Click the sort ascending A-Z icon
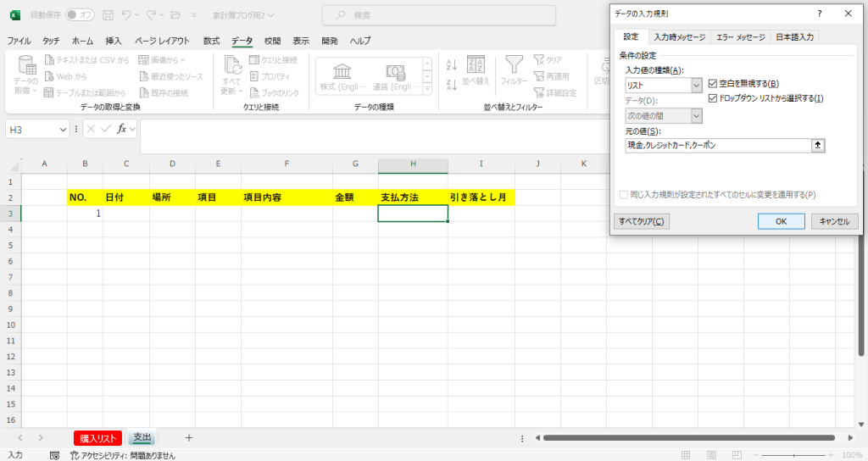 pyautogui.click(x=451, y=65)
